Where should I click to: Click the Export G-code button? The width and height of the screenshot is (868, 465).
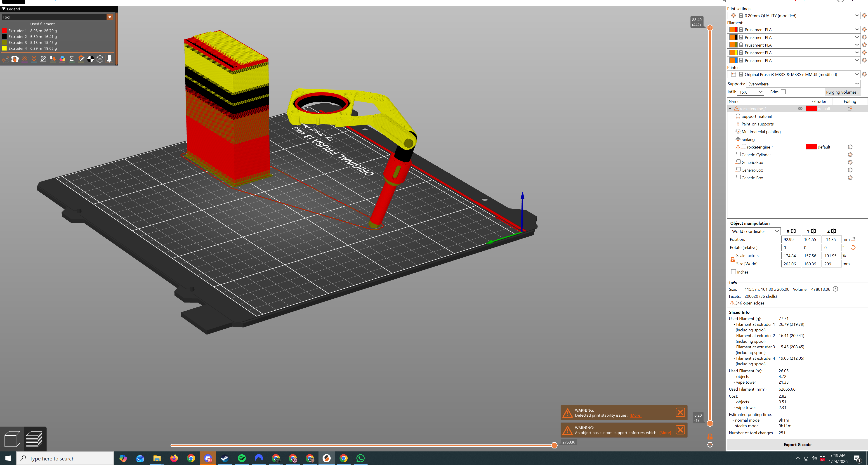tap(797, 444)
